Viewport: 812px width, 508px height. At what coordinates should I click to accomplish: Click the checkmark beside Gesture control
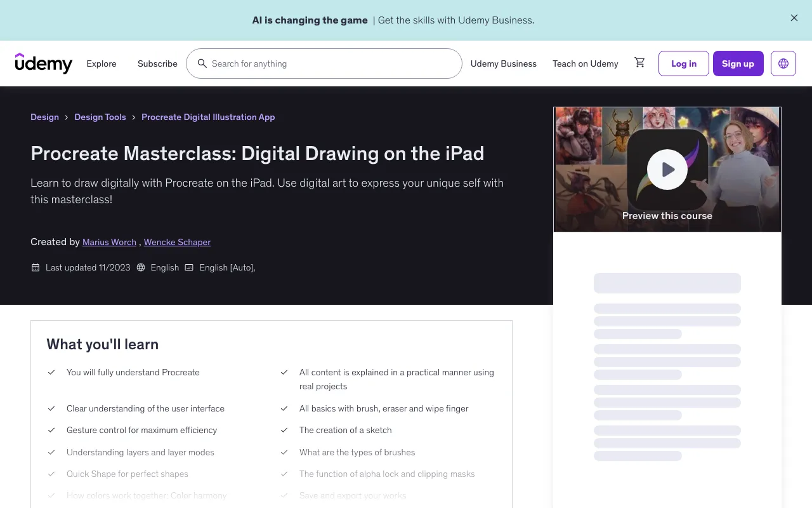[x=51, y=430]
